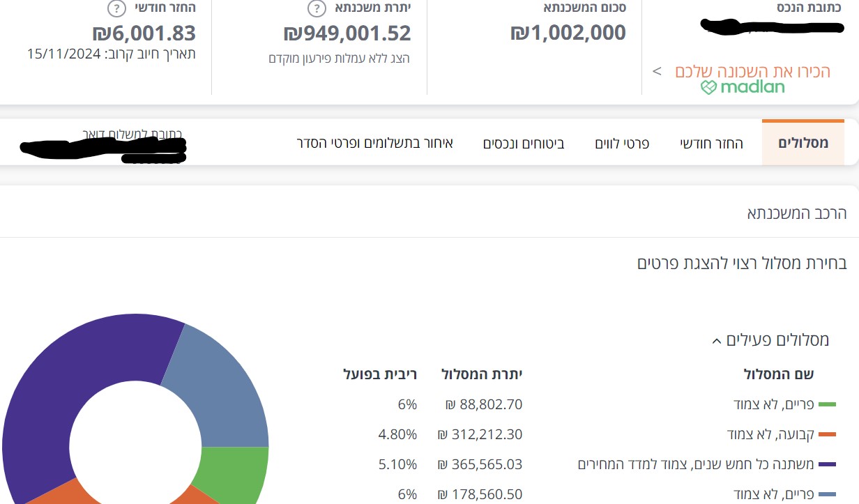Image resolution: width=859 pixels, height=504 pixels.
Task: Click the יתרת המסלול column header
Action: [x=482, y=374]
